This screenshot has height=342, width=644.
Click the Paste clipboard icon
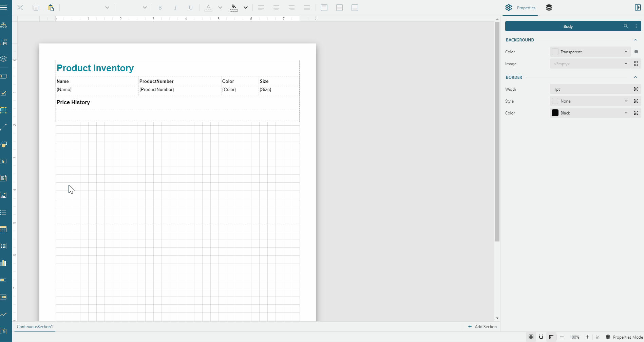tap(51, 7)
